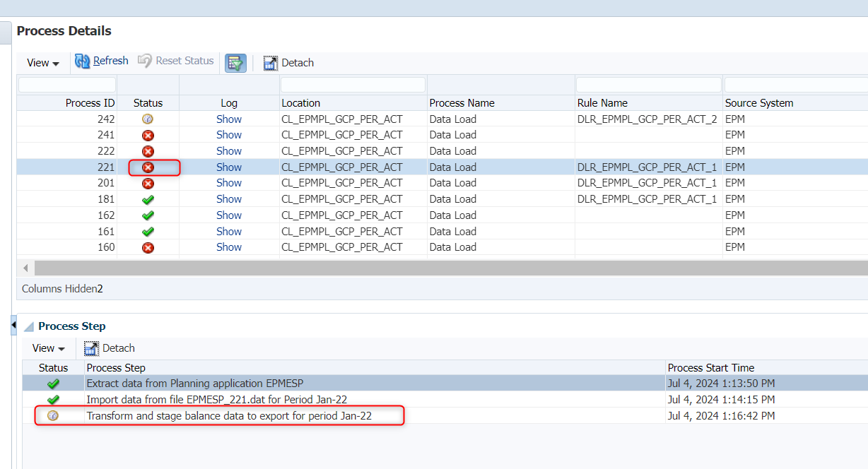Screen dimensions: 868x469
Task: Click the left pane splitter collapse arrow
Action: pos(13,324)
